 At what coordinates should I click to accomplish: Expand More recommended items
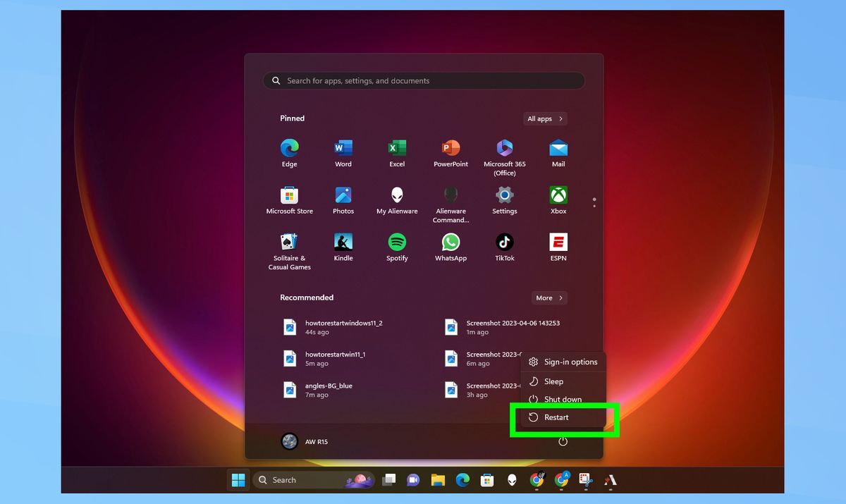(x=549, y=297)
